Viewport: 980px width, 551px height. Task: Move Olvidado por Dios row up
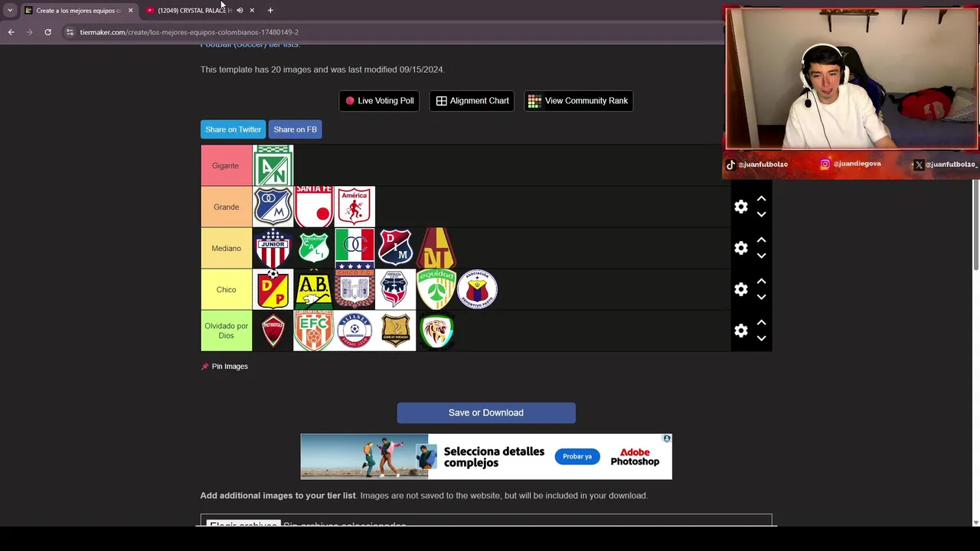(761, 322)
